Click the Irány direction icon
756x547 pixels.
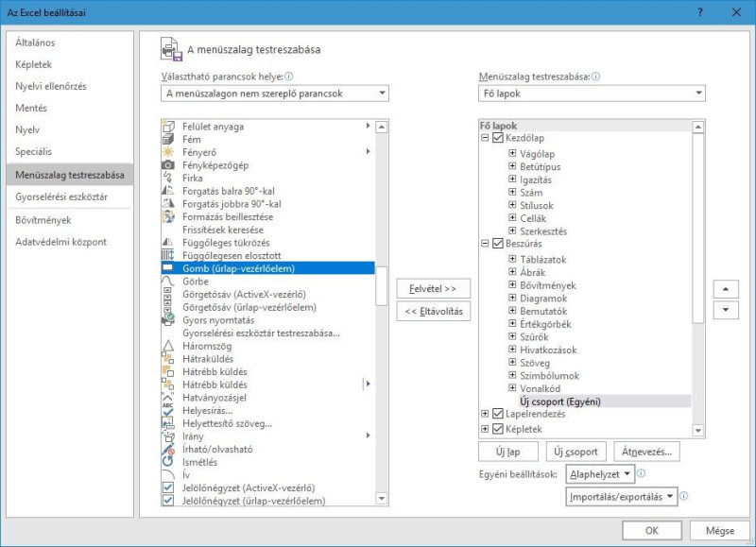[x=168, y=436]
